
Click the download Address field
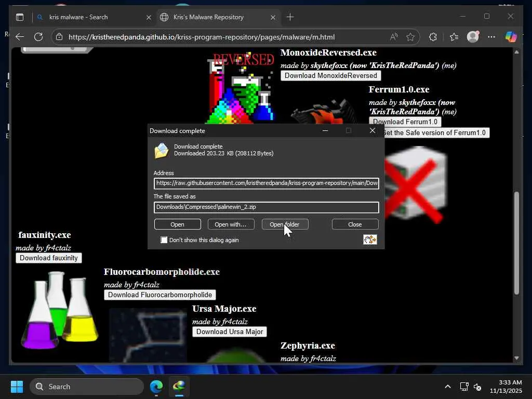point(267,183)
